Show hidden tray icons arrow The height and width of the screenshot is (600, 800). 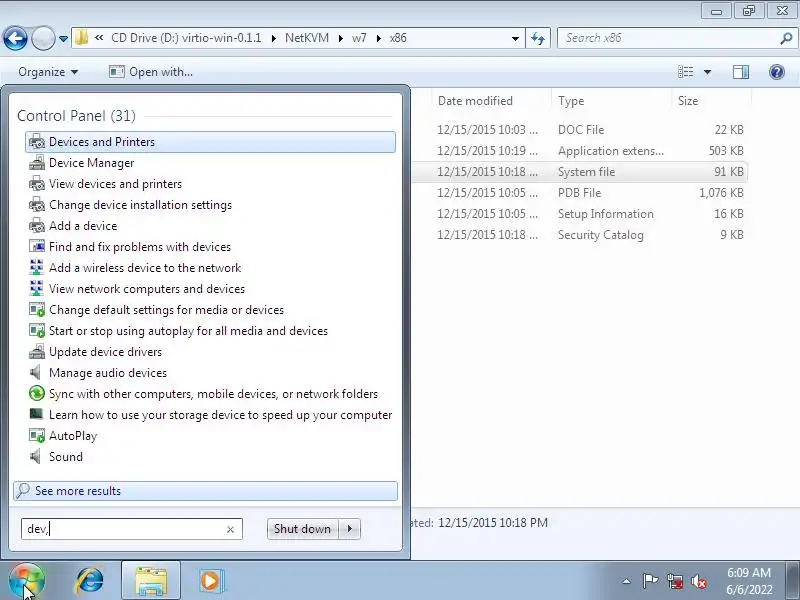[x=627, y=581]
